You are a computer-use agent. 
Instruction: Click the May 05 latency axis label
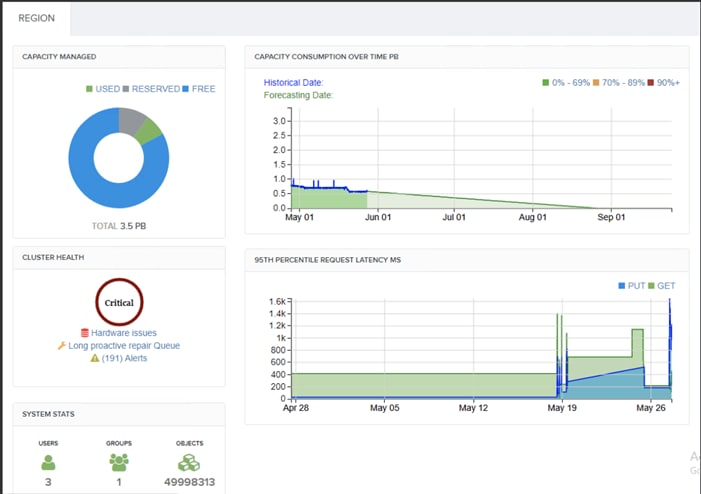(384, 408)
